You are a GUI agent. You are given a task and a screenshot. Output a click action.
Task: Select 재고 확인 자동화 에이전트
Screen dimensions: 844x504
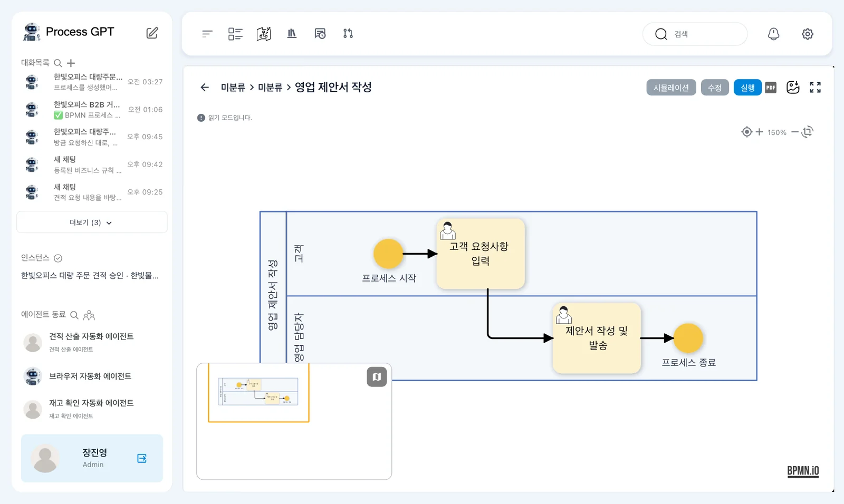pos(92,409)
